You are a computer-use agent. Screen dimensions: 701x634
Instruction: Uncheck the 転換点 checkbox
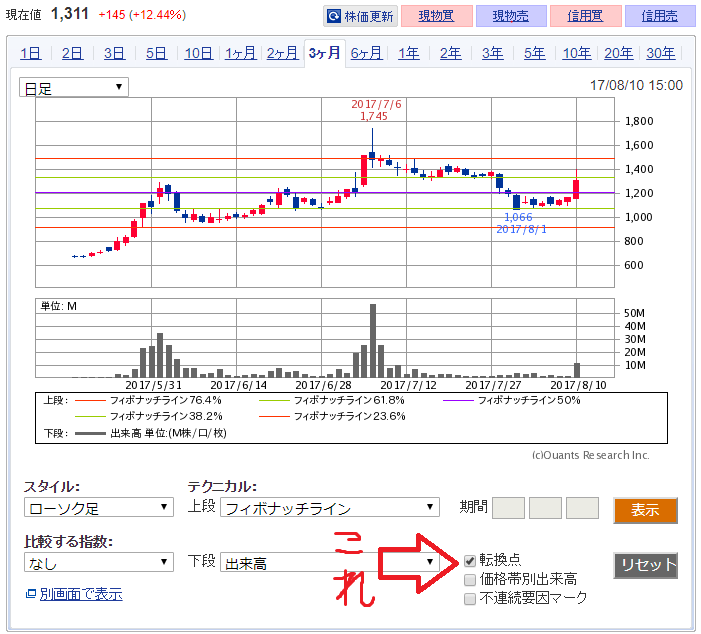(x=469, y=561)
